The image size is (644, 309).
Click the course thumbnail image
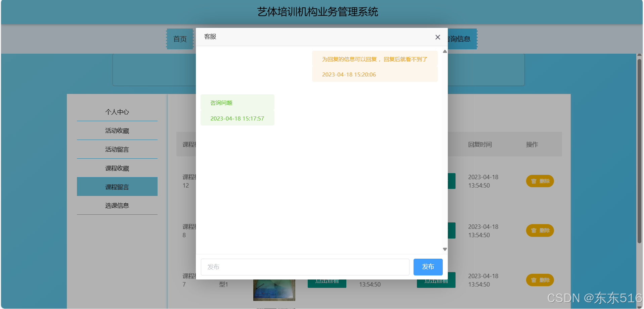pyautogui.click(x=274, y=290)
